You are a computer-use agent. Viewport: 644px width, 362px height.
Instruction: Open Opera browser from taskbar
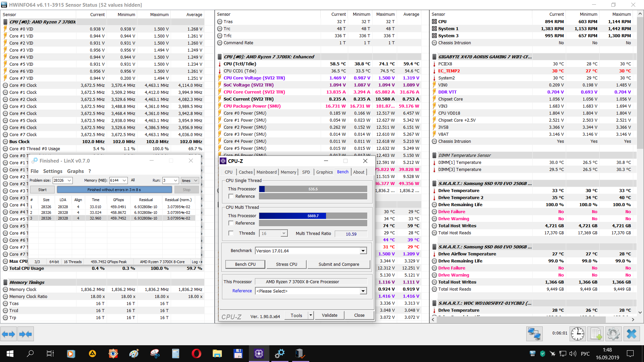pyautogui.click(x=196, y=354)
